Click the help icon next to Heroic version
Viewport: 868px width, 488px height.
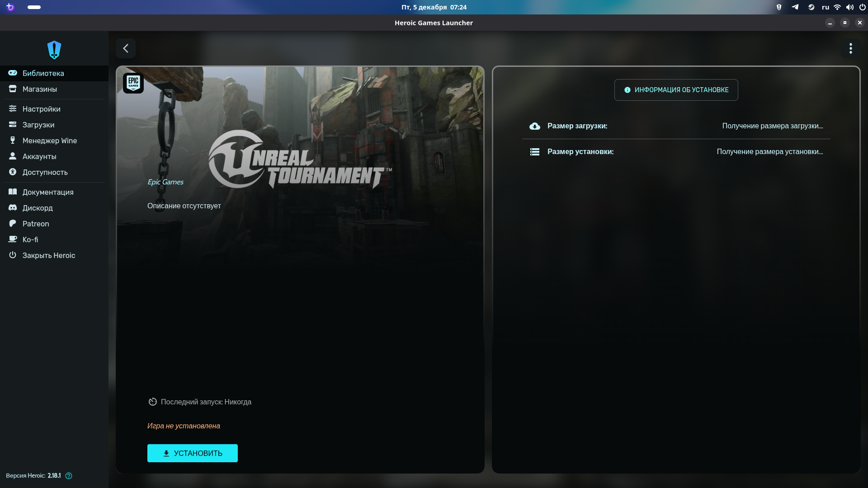(69, 476)
